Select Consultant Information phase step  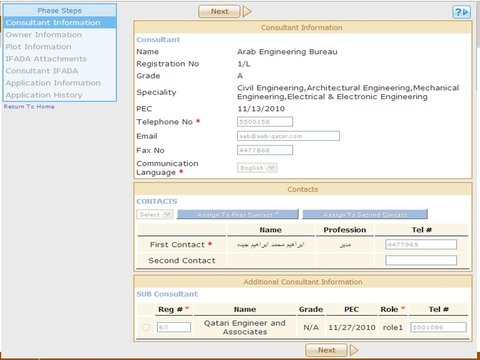click(x=60, y=23)
